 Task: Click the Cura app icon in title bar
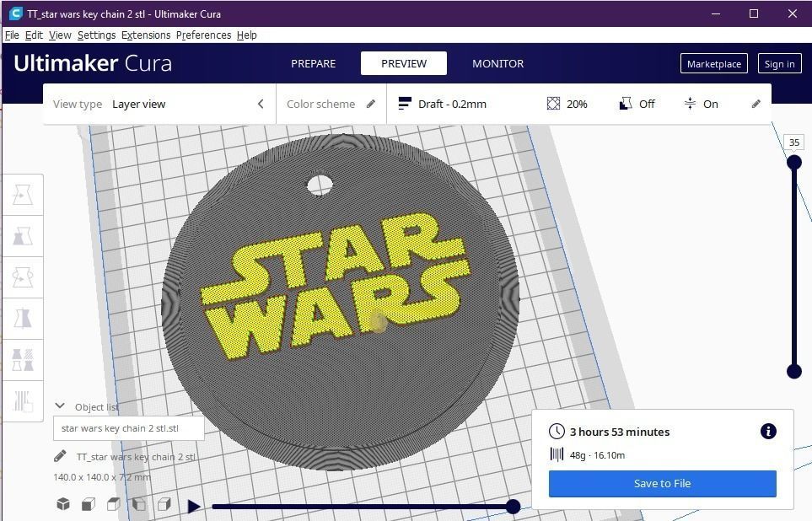click(15, 13)
